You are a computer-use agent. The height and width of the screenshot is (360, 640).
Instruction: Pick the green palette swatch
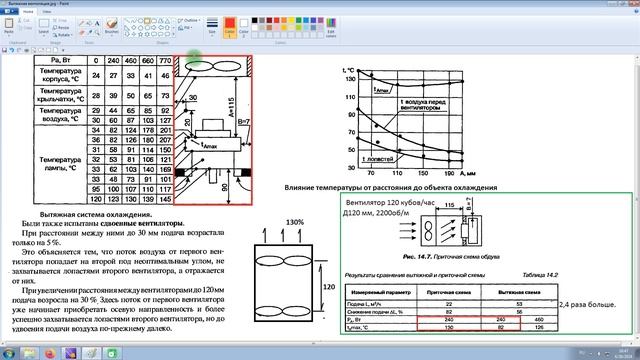(x=299, y=20)
